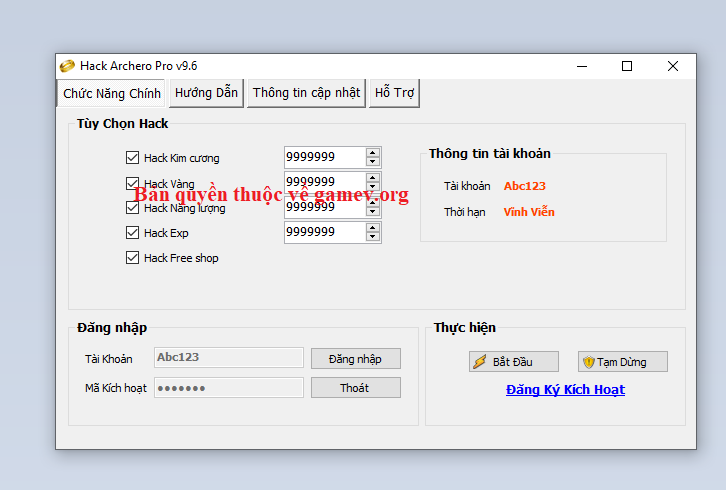Click the Thời hạn label
Screen dimensions: 726x490
[464, 212]
